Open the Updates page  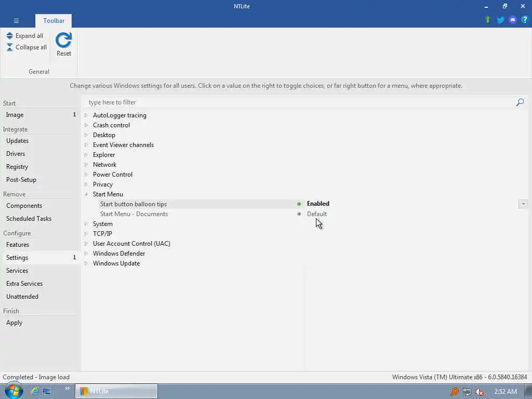[41, 141]
